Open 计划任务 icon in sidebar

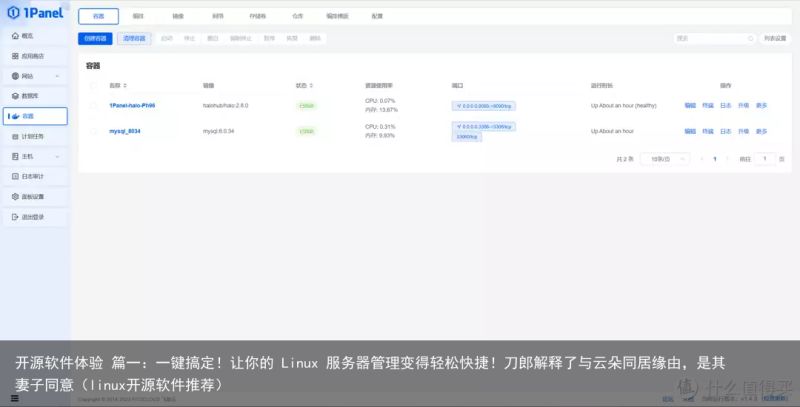tap(15, 137)
